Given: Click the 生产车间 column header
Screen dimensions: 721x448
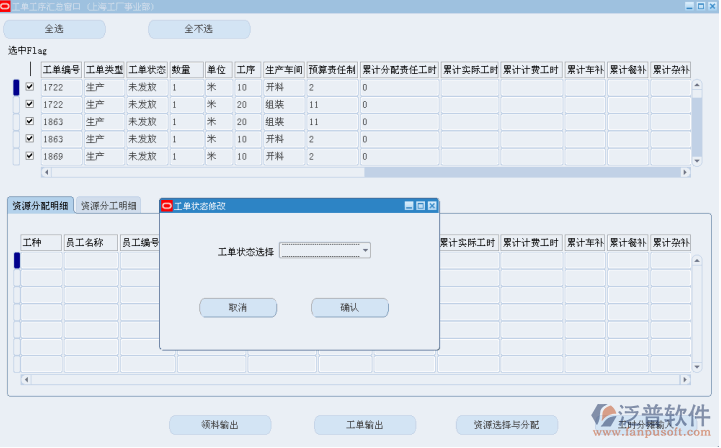Looking at the screenshot, I should [x=284, y=69].
